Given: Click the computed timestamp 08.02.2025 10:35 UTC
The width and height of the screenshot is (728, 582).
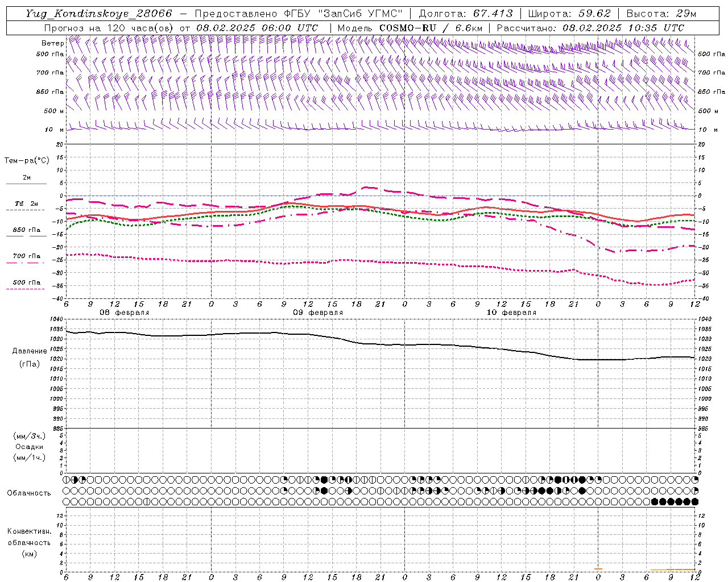Looking at the screenshot, I should coord(623,28).
